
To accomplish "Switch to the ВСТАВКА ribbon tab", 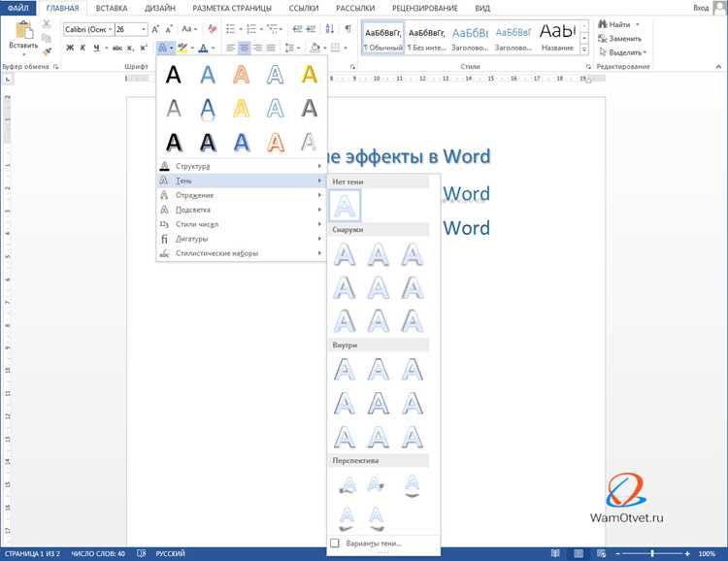I will pos(112,8).
